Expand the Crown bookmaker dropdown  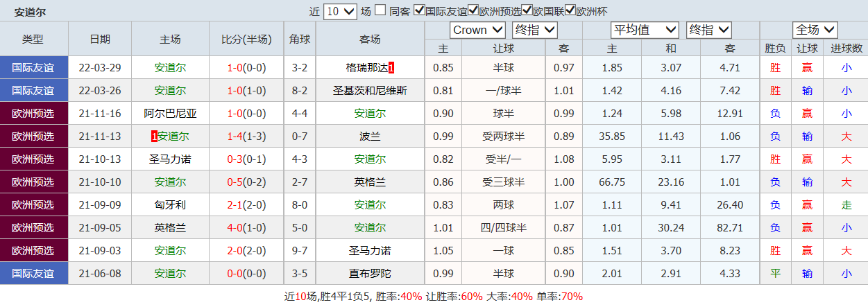[477, 30]
